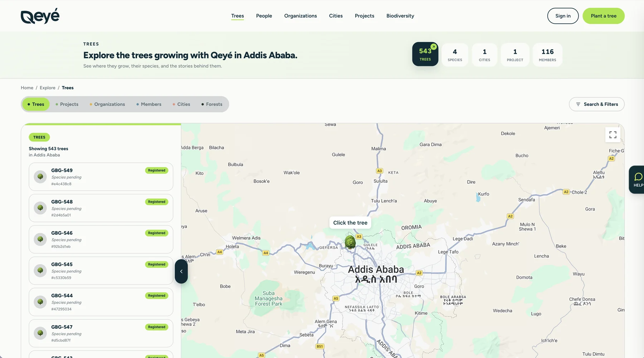Select the Trees filter tab
Viewport: 644px width, 358px height.
(x=36, y=104)
